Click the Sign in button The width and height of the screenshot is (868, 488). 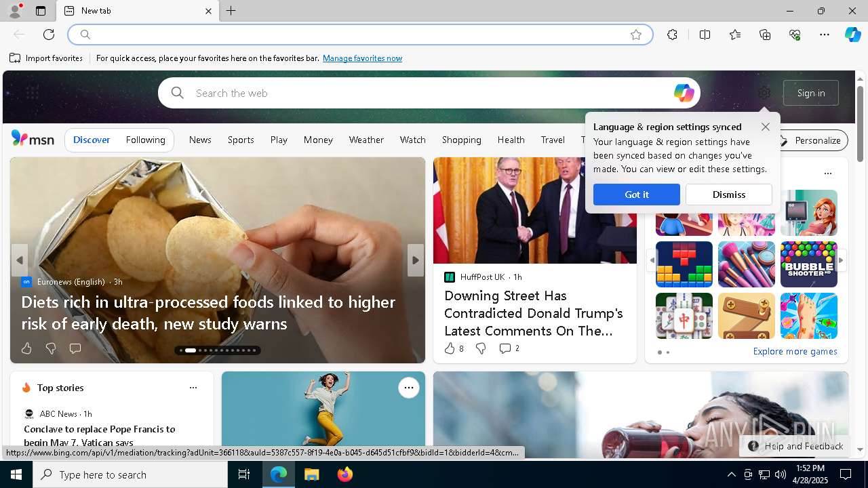pos(811,93)
